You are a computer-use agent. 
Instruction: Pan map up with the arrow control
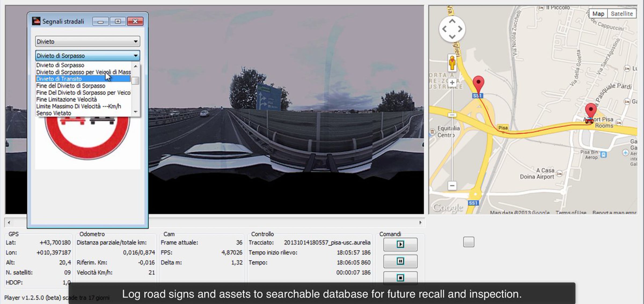click(x=452, y=21)
